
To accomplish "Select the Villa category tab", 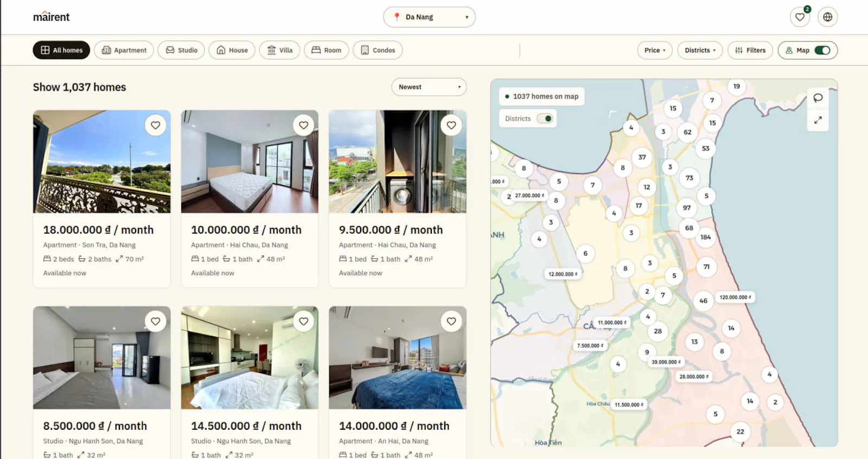I will [279, 50].
